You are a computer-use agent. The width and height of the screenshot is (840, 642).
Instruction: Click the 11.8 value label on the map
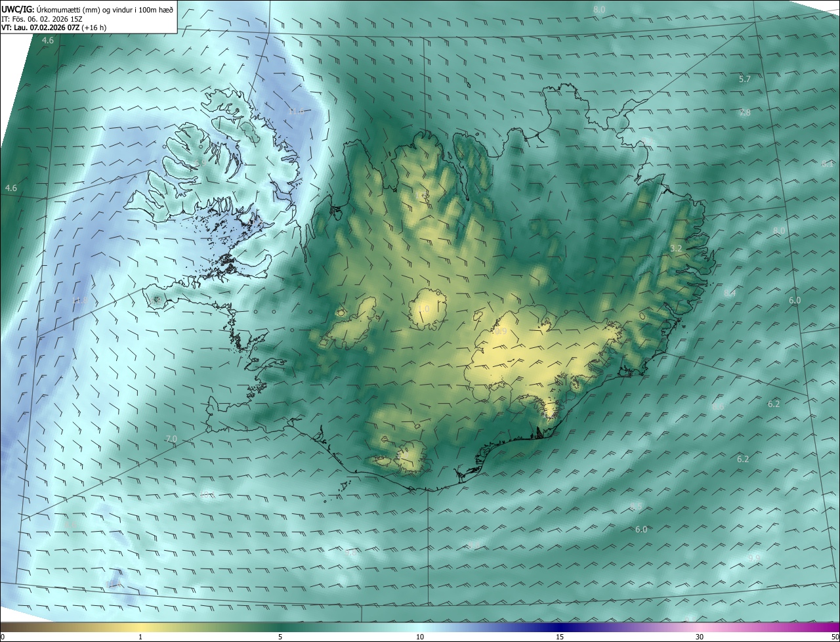pos(79,301)
